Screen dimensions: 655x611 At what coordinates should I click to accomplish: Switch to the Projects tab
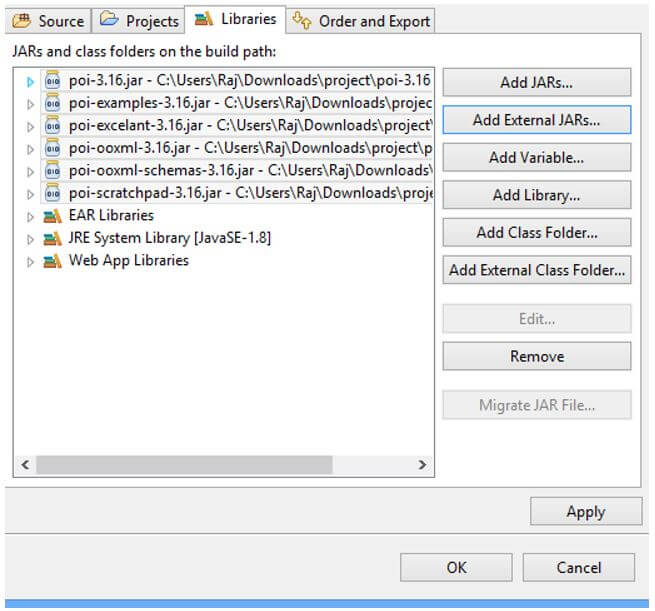tap(138, 21)
